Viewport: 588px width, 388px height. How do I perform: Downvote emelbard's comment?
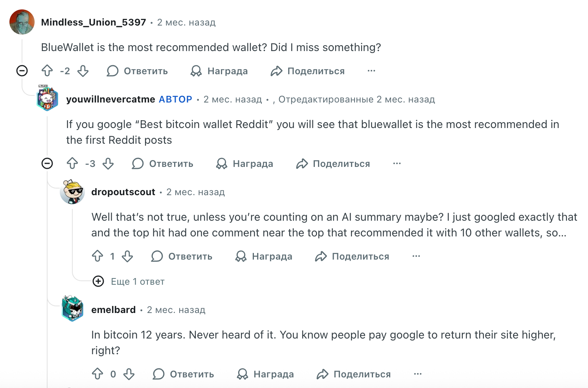129,374
